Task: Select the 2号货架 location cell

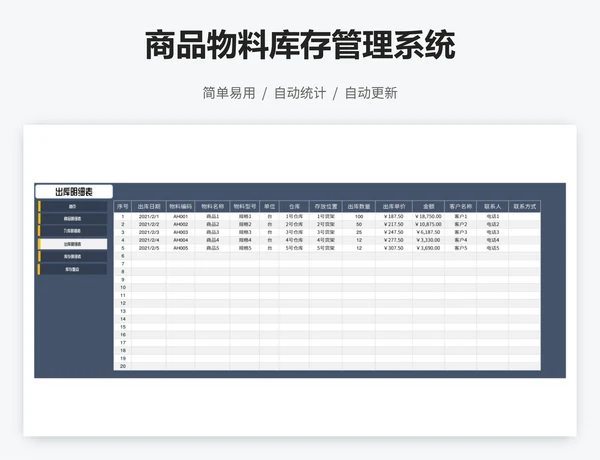Action: point(326,224)
